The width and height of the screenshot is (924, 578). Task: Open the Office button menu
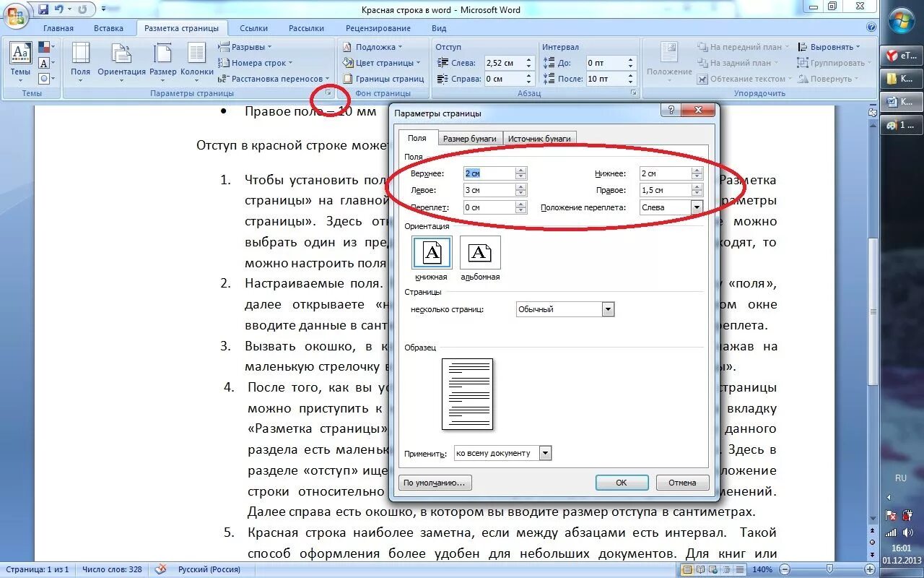click(x=16, y=17)
